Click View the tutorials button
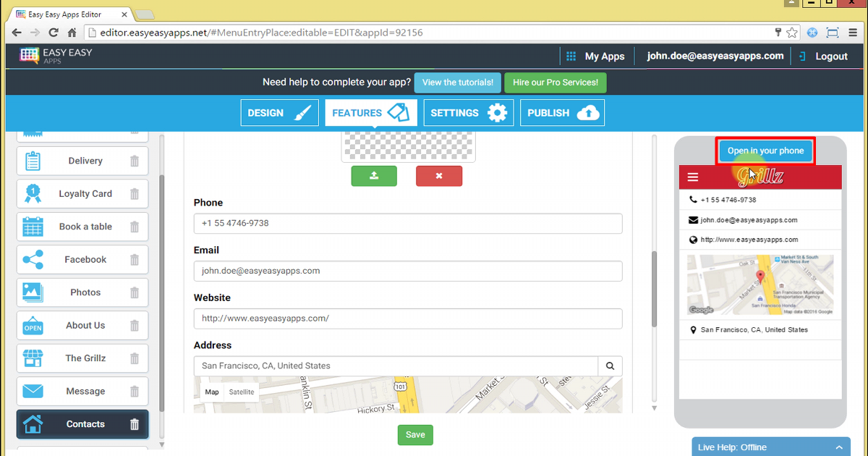Screen dimensions: 868x456 click(x=457, y=83)
